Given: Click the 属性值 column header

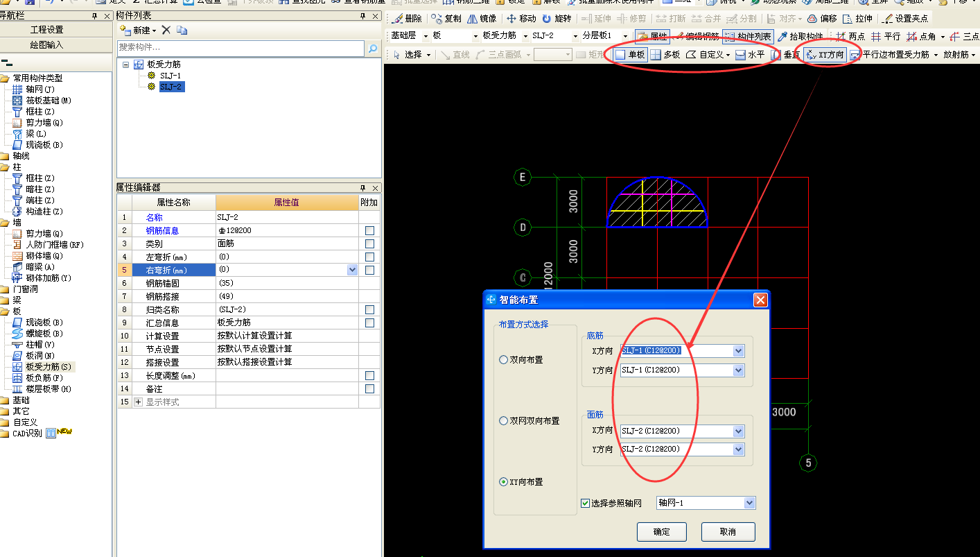Looking at the screenshot, I should [287, 203].
